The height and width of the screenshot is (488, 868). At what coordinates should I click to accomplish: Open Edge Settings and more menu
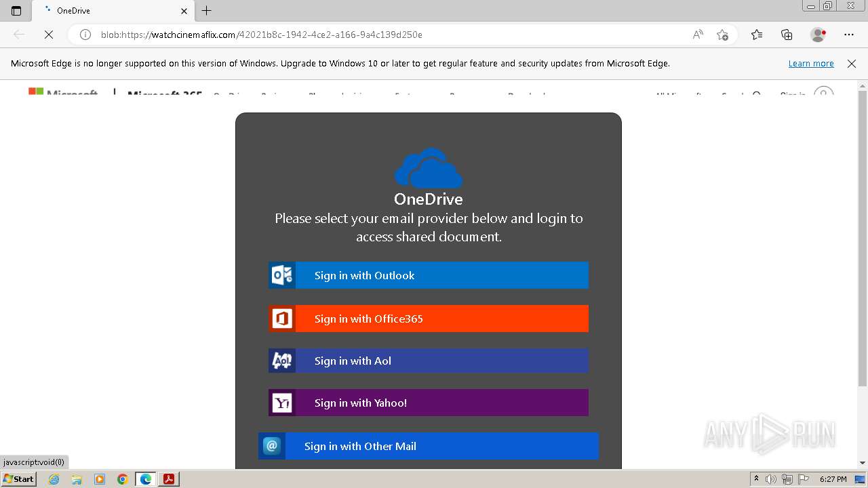pyautogui.click(x=849, y=35)
